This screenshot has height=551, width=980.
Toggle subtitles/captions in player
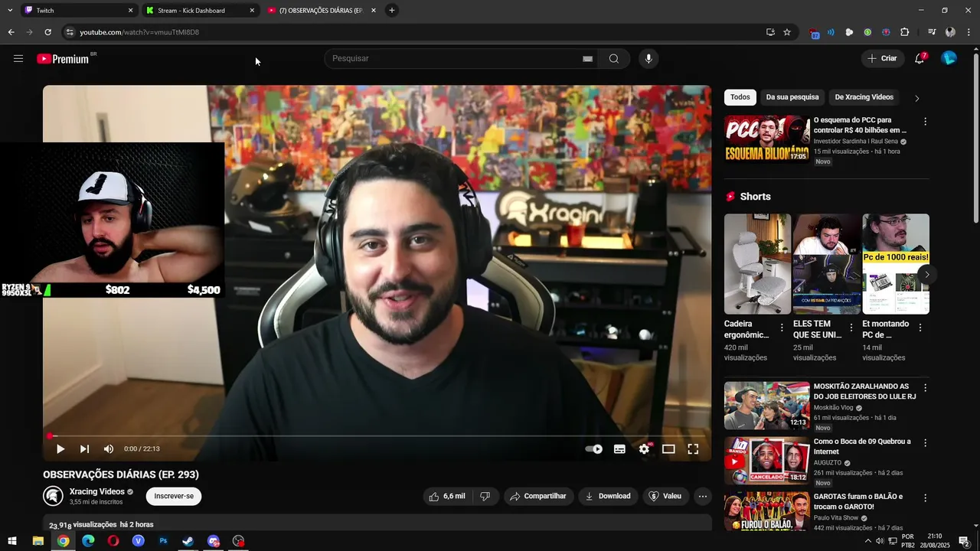619,449
